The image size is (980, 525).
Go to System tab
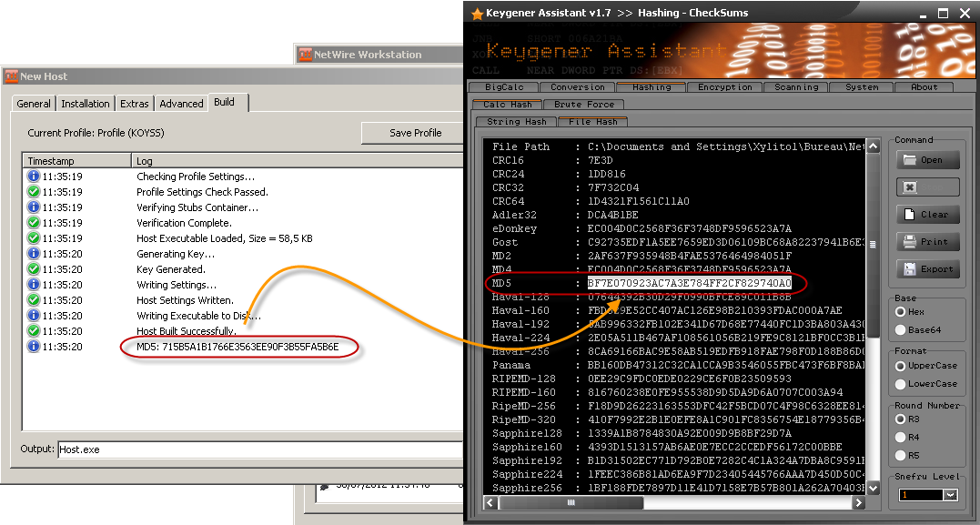(x=862, y=87)
